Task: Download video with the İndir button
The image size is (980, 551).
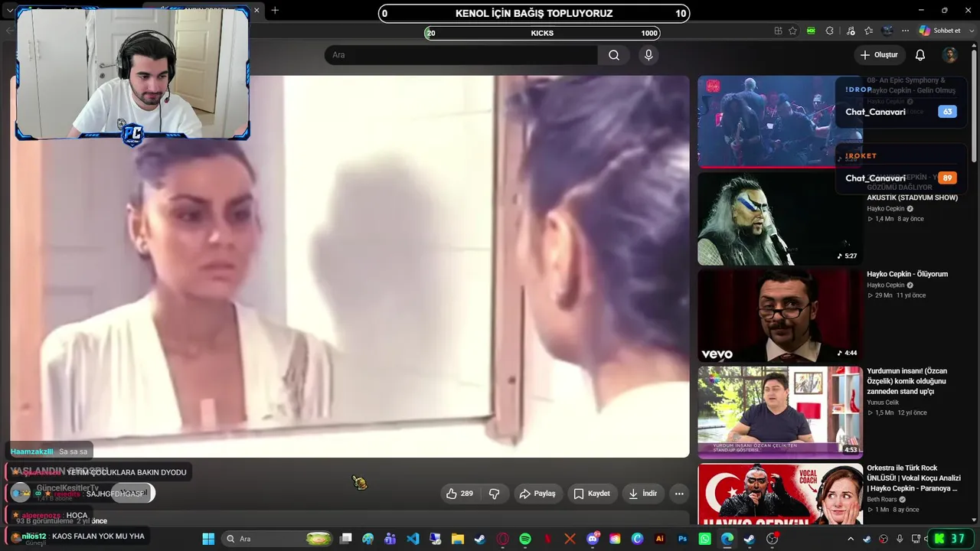Action: pos(643,494)
